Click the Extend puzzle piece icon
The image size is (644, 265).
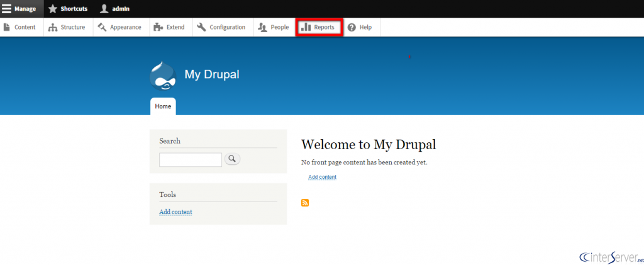[158, 27]
